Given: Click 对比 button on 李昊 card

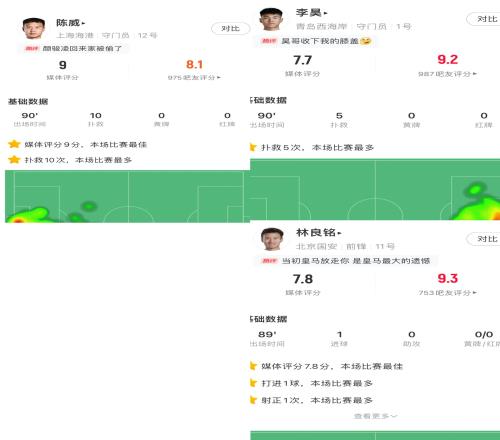Looking at the screenshot, I should pyautogui.click(x=485, y=19).
